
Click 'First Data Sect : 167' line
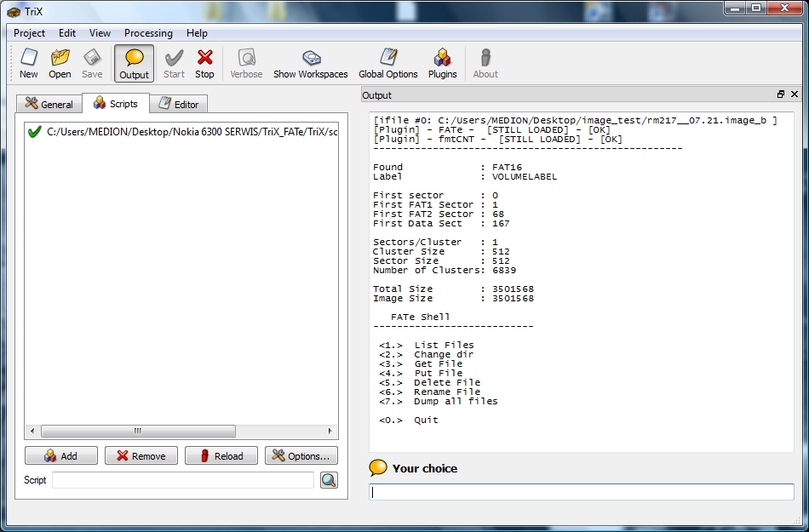pyautogui.click(x=441, y=223)
